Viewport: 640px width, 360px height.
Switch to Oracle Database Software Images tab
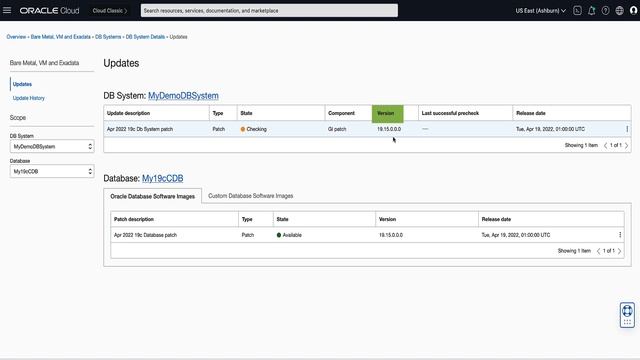pyautogui.click(x=153, y=196)
